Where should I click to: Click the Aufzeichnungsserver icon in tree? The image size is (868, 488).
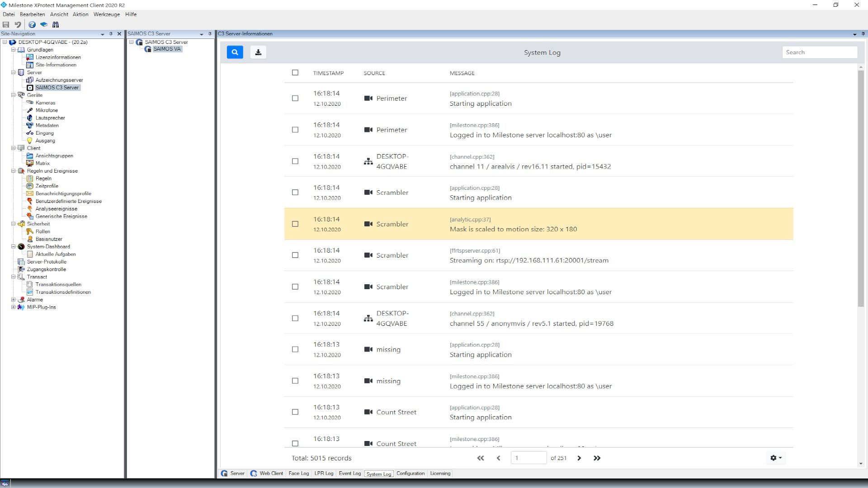30,80
